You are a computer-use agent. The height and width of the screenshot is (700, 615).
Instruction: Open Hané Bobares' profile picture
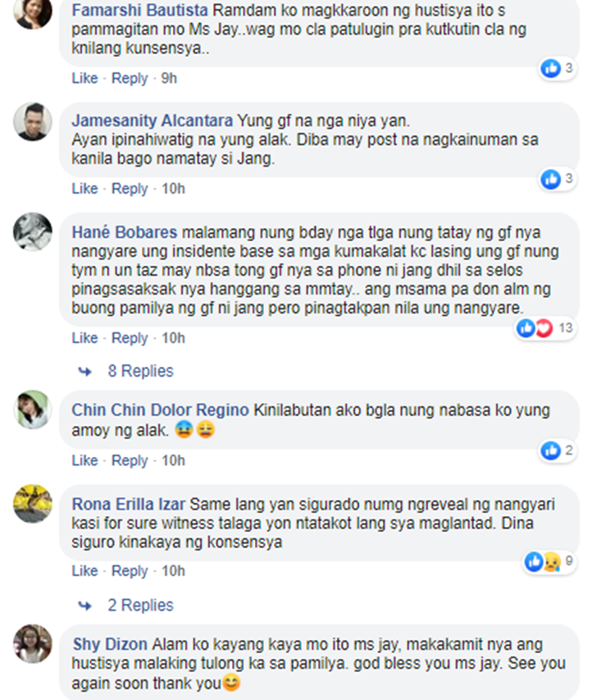pos(33,231)
